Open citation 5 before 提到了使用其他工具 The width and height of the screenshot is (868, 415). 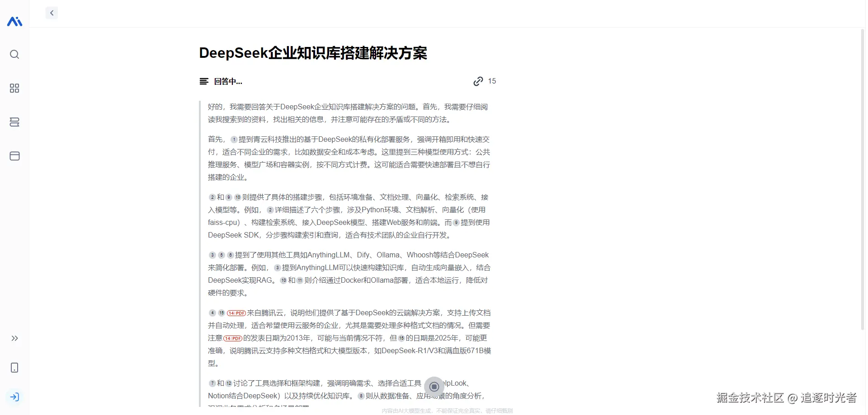(221, 255)
